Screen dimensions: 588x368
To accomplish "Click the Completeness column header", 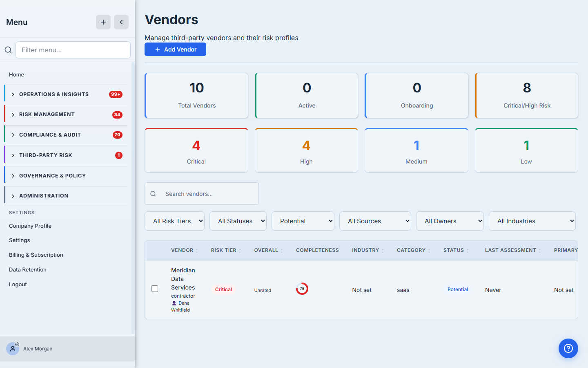I will [317, 250].
